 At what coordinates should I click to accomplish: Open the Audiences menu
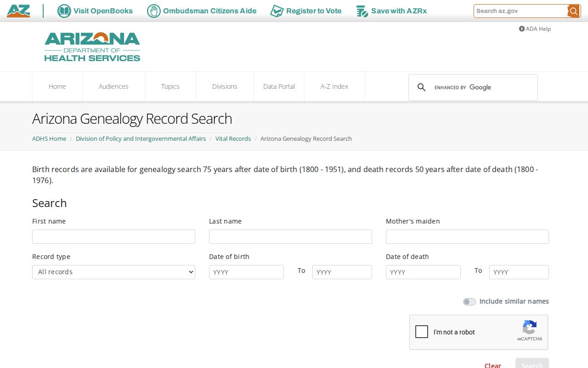point(113,86)
